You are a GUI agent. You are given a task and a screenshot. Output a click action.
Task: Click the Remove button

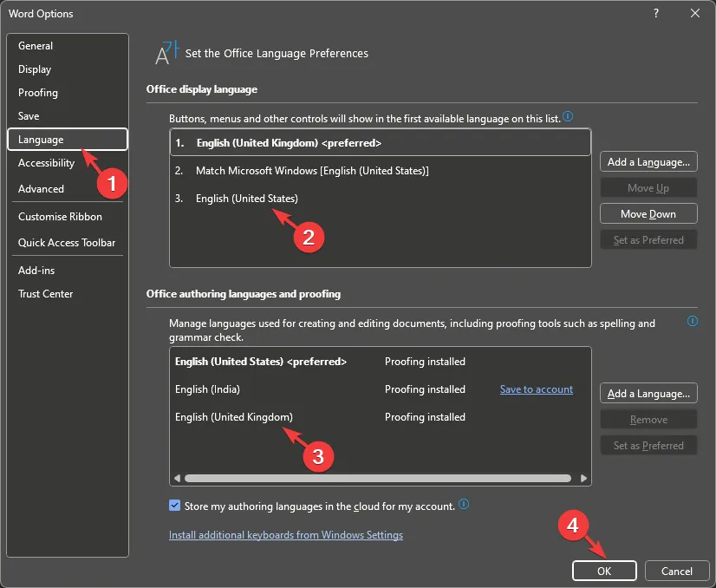pos(648,420)
